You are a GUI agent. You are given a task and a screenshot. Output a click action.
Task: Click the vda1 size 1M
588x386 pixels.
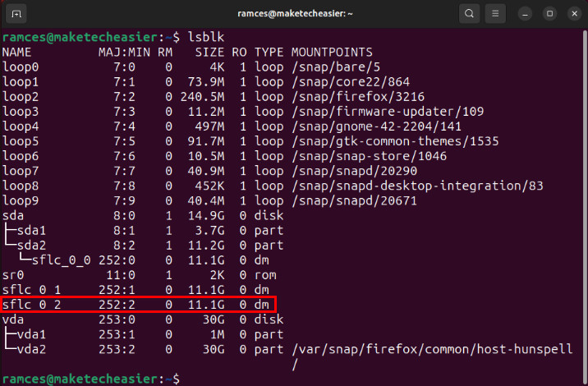point(217,334)
